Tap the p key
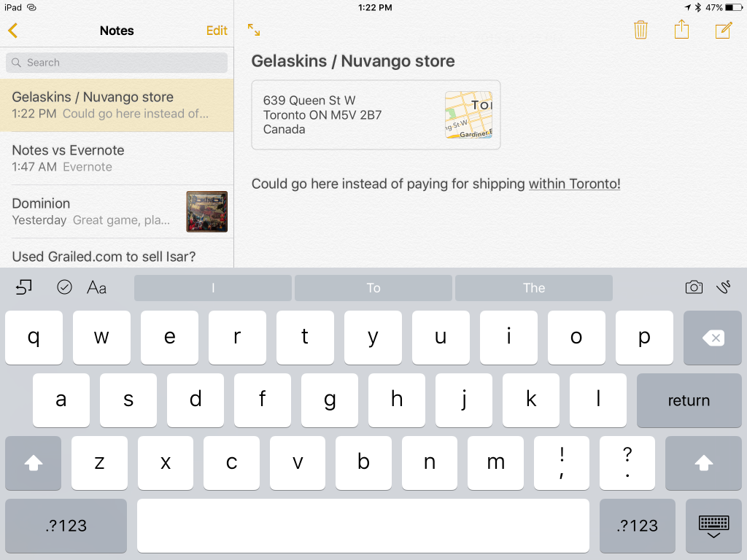Image resolution: width=747 pixels, height=560 pixels. click(x=644, y=338)
